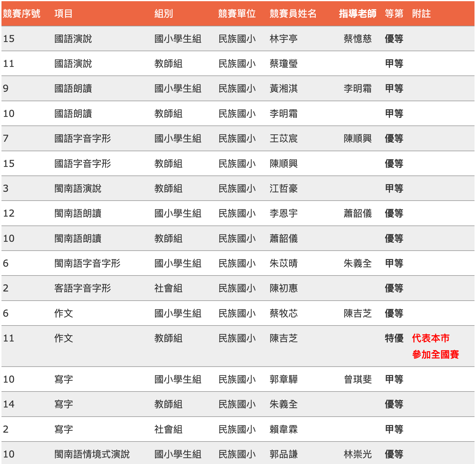Click the 等第 column header
The height and width of the screenshot is (464, 476).
(394, 14)
